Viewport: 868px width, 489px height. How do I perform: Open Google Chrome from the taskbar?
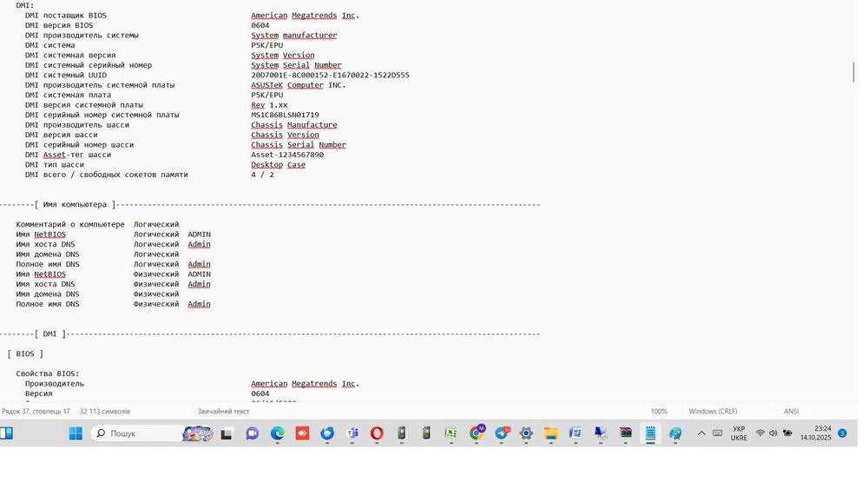pyautogui.click(x=476, y=433)
